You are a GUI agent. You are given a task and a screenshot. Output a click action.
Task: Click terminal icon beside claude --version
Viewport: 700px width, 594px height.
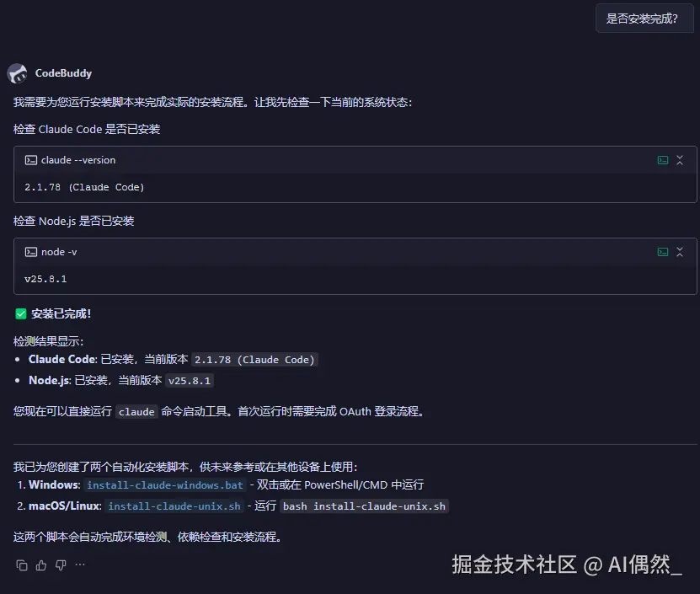31,160
